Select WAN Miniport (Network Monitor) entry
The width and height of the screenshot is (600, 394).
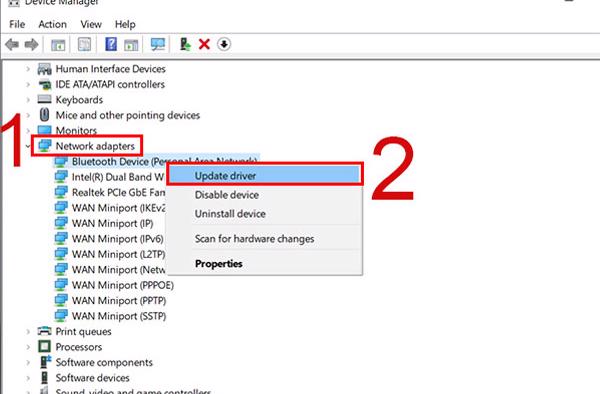pos(119,270)
